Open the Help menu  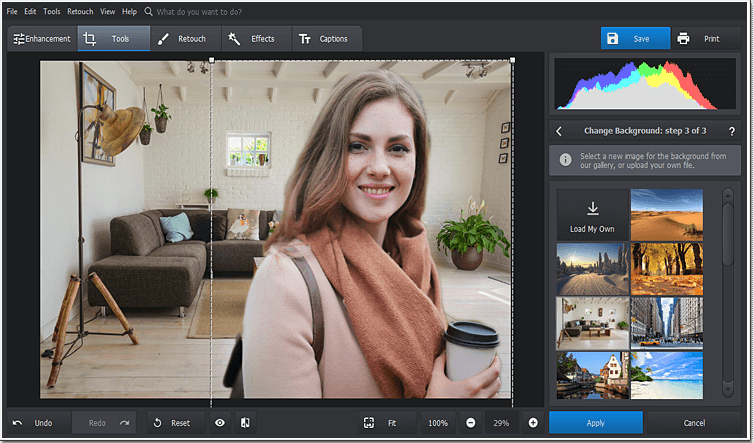coord(129,12)
